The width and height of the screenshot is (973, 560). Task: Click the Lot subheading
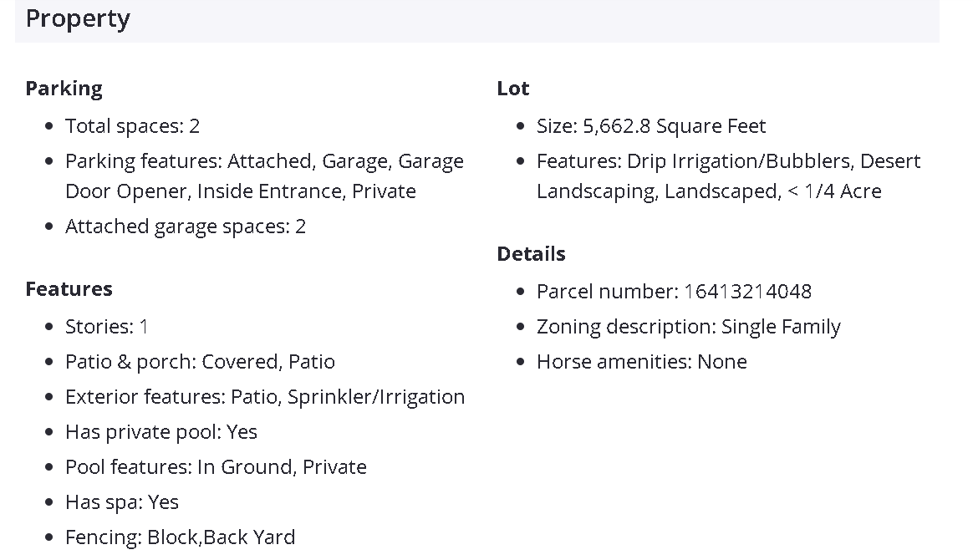click(x=512, y=89)
